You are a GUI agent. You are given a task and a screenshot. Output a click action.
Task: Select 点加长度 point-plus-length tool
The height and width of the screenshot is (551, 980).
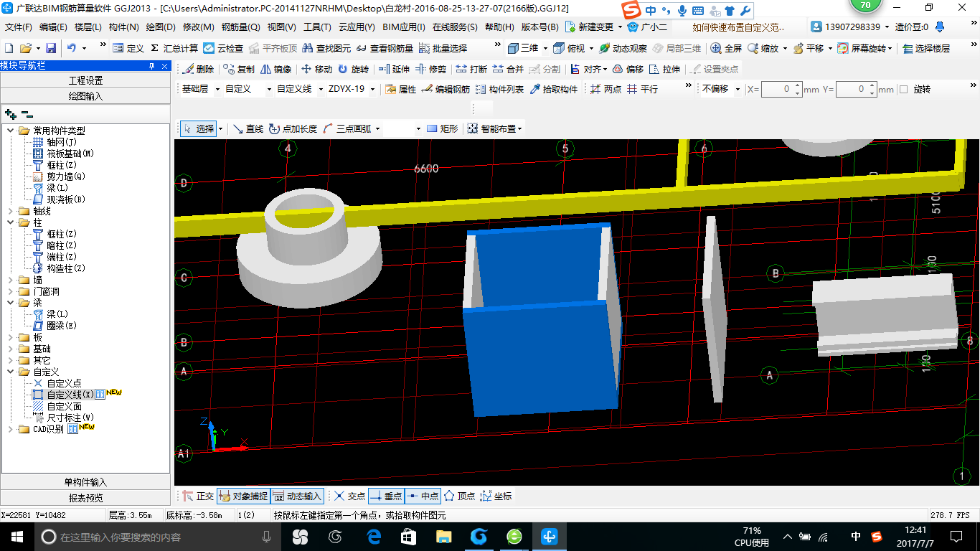293,129
